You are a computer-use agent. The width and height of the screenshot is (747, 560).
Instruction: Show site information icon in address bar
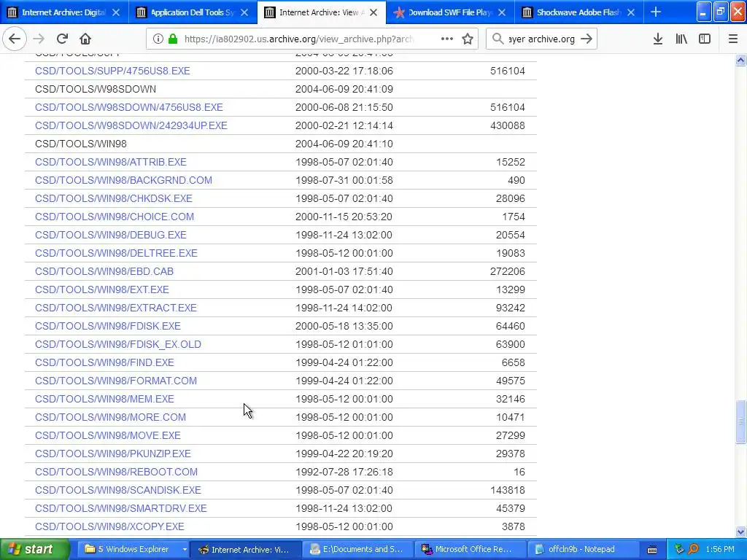tap(158, 39)
